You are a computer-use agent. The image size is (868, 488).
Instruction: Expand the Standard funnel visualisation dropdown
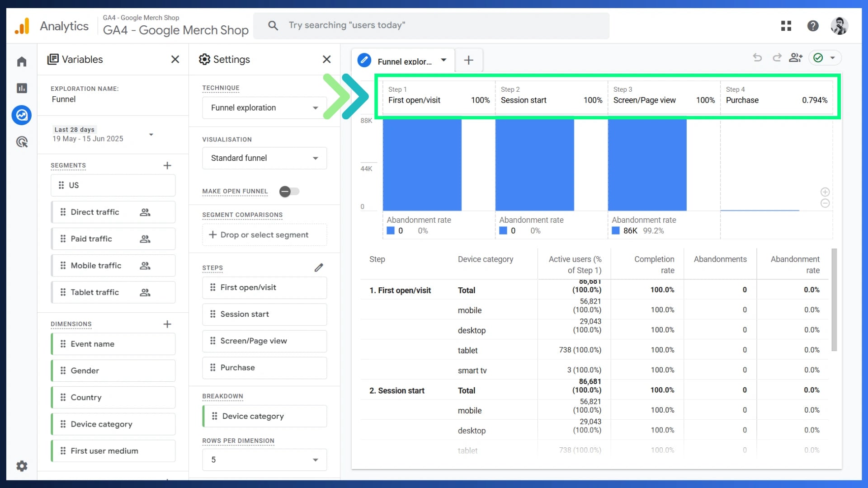point(264,158)
